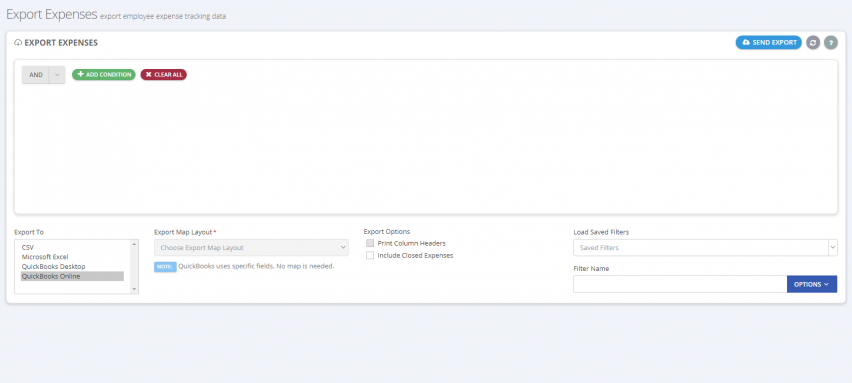Expand the Saved Filters dropdown

coord(705,248)
